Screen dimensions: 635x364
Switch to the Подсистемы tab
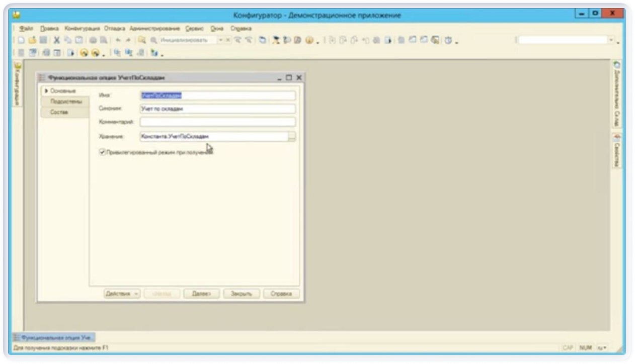65,102
